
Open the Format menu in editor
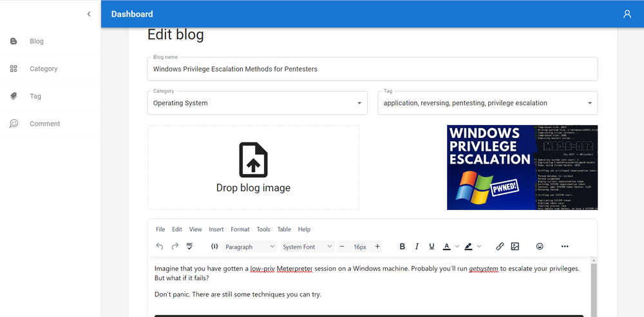pyautogui.click(x=240, y=229)
